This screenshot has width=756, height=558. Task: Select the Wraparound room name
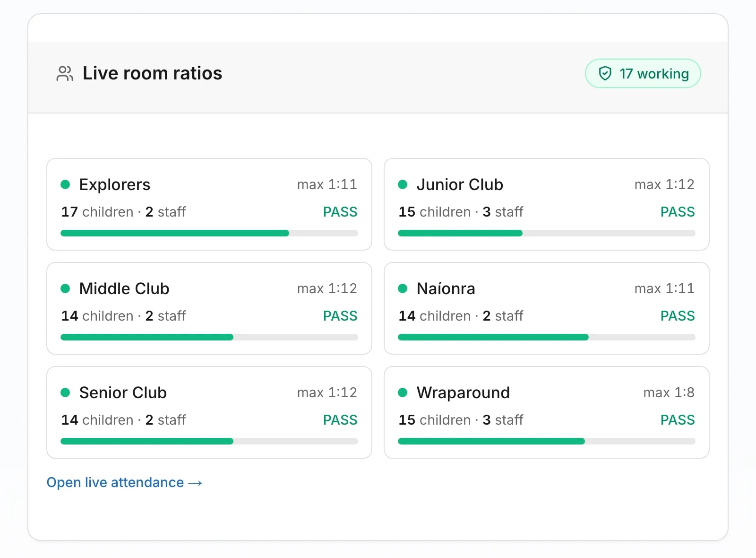point(463,392)
